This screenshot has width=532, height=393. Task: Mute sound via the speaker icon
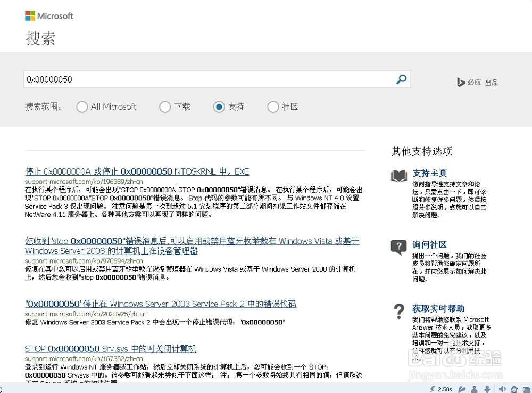[x=503, y=389]
